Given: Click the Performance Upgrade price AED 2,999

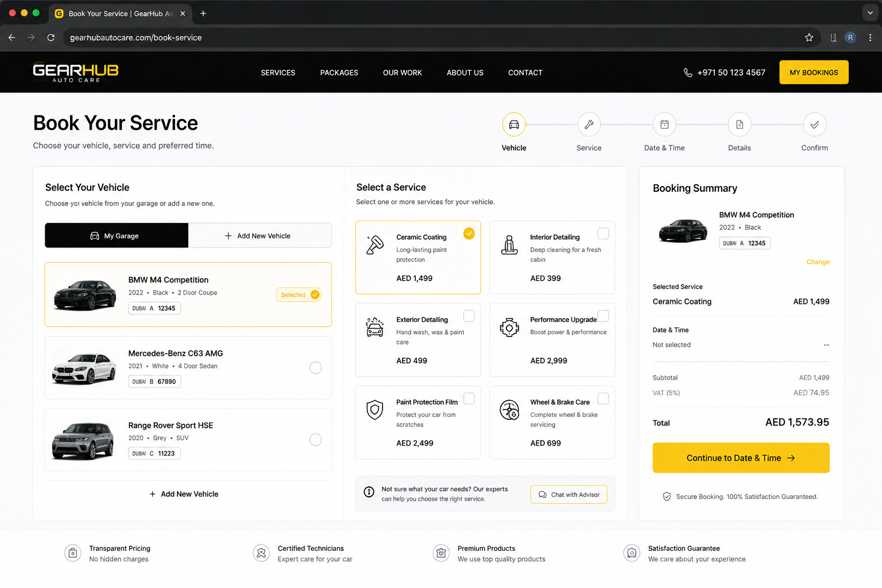Looking at the screenshot, I should (548, 361).
